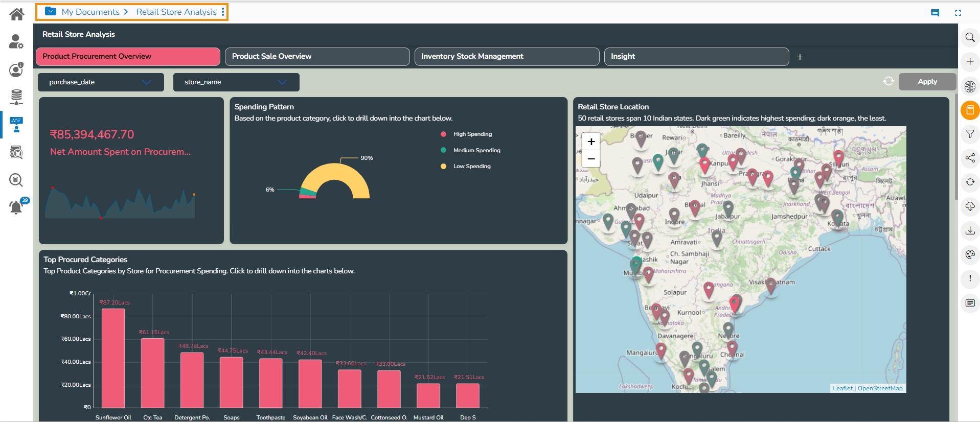Zoom in on the store location map

click(x=591, y=142)
